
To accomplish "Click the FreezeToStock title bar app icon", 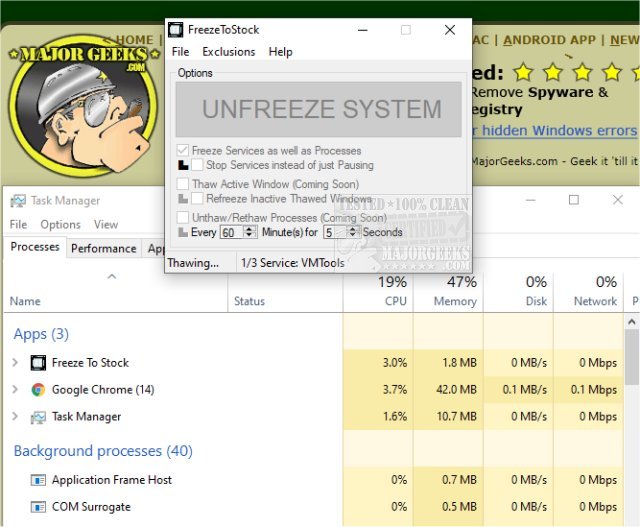I will 176,30.
